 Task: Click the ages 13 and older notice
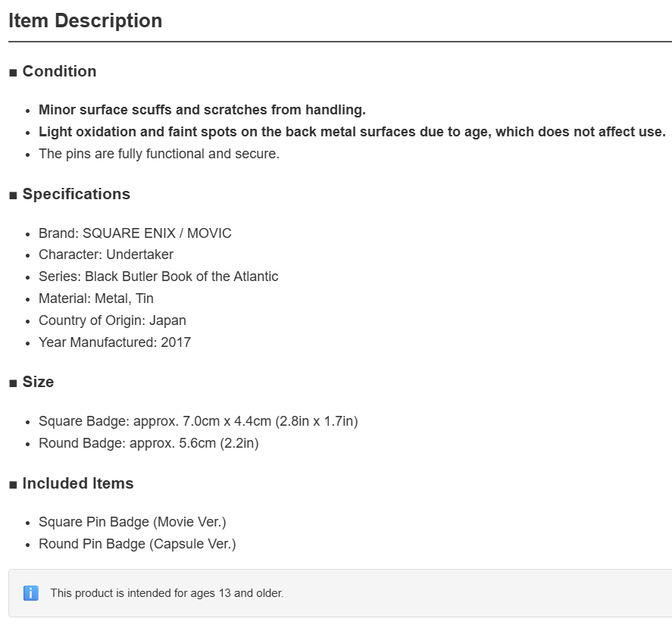tap(167, 593)
